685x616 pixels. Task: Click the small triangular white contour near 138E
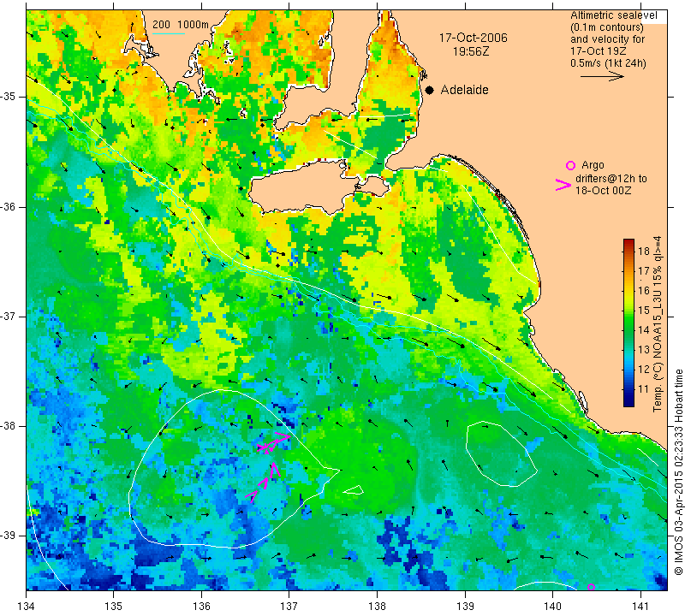pyautogui.click(x=354, y=490)
